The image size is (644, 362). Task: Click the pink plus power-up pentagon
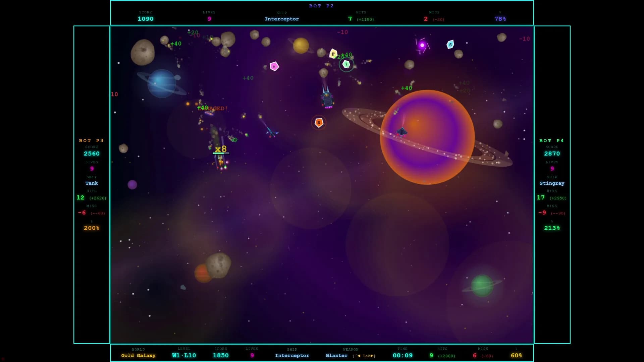point(274,66)
